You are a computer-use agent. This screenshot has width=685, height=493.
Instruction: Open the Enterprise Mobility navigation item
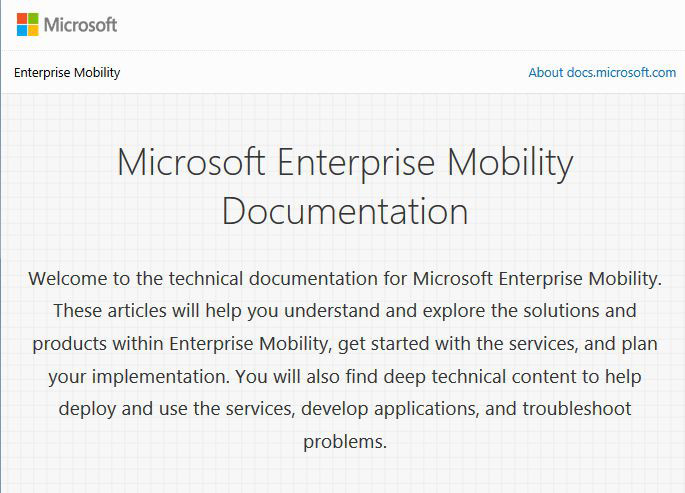coord(67,72)
